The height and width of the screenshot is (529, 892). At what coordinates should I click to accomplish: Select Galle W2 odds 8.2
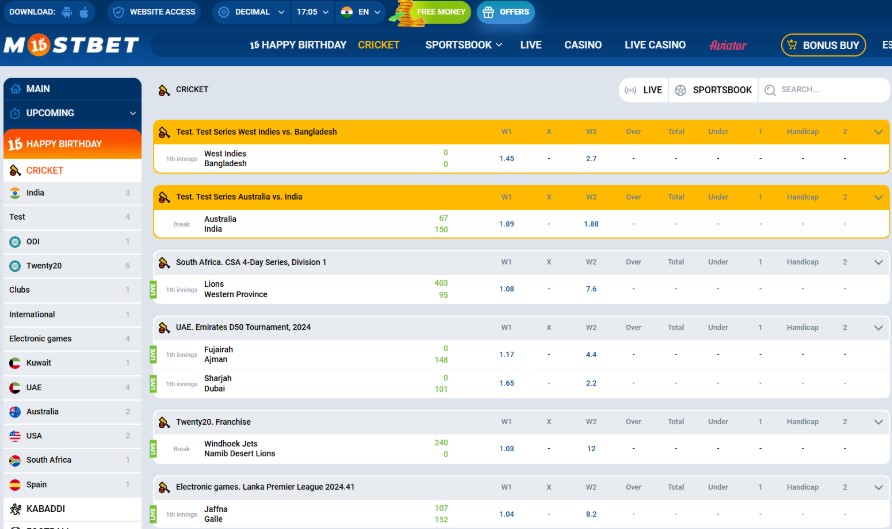coord(591,514)
